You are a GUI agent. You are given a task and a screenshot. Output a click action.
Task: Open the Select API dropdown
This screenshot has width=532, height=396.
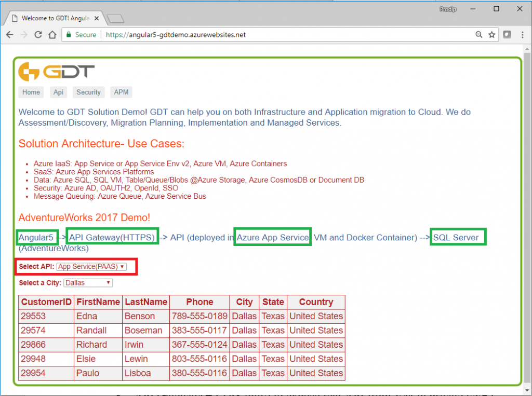[91, 266]
